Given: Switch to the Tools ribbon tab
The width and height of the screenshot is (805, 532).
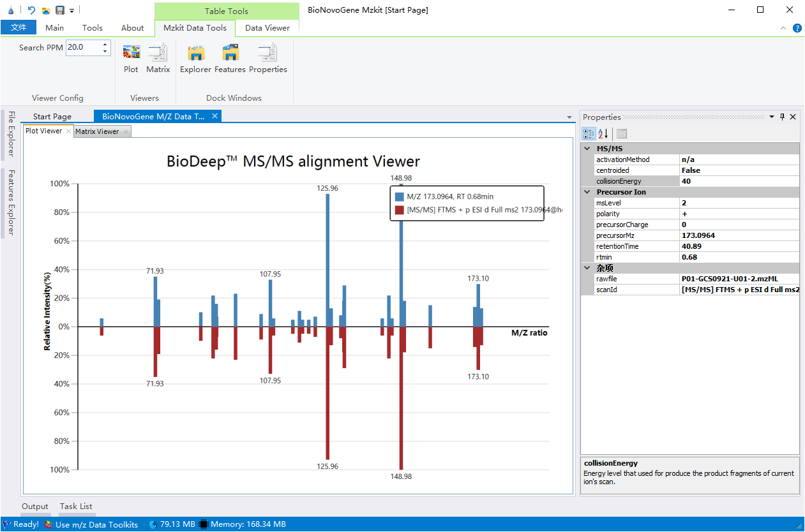Looking at the screenshot, I should click(x=93, y=27).
